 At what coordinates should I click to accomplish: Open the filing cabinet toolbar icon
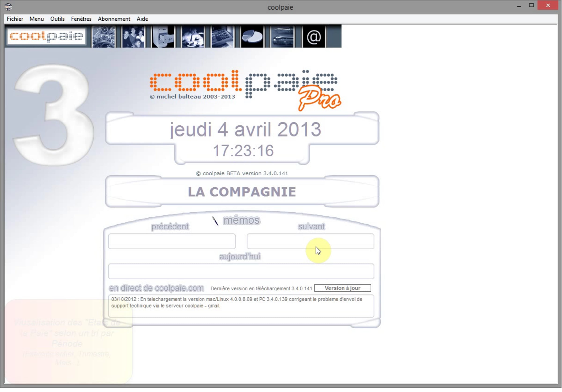click(x=163, y=37)
